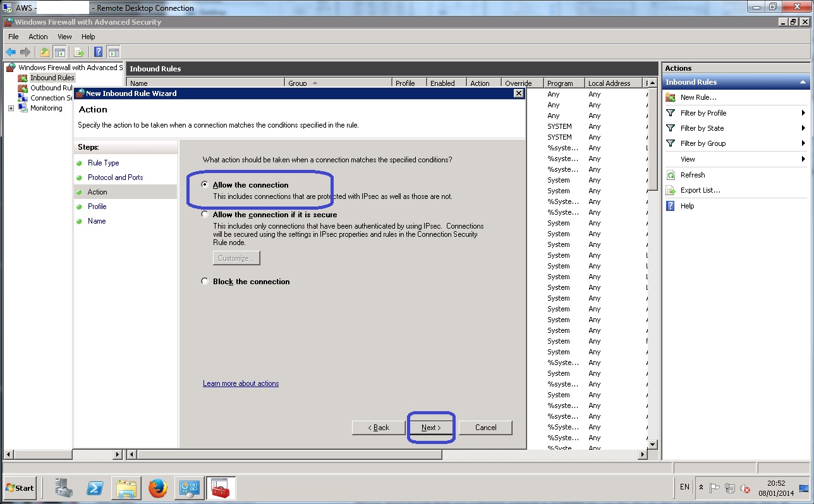The width and height of the screenshot is (814, 504).
Task: Toggle Show/Hide Action Pane toolbar icon
Action: 114,52
